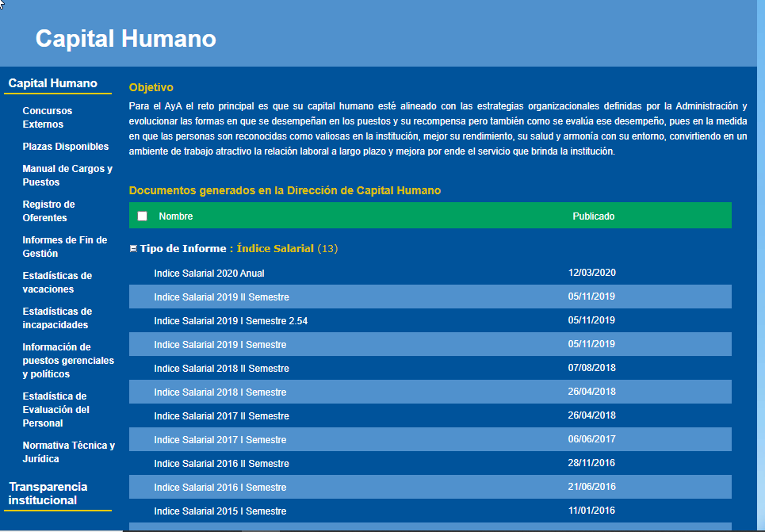The image size is (765, 532).
Task: Click the collapse icon before Tipo de Informe
Action: pos(133,248)
